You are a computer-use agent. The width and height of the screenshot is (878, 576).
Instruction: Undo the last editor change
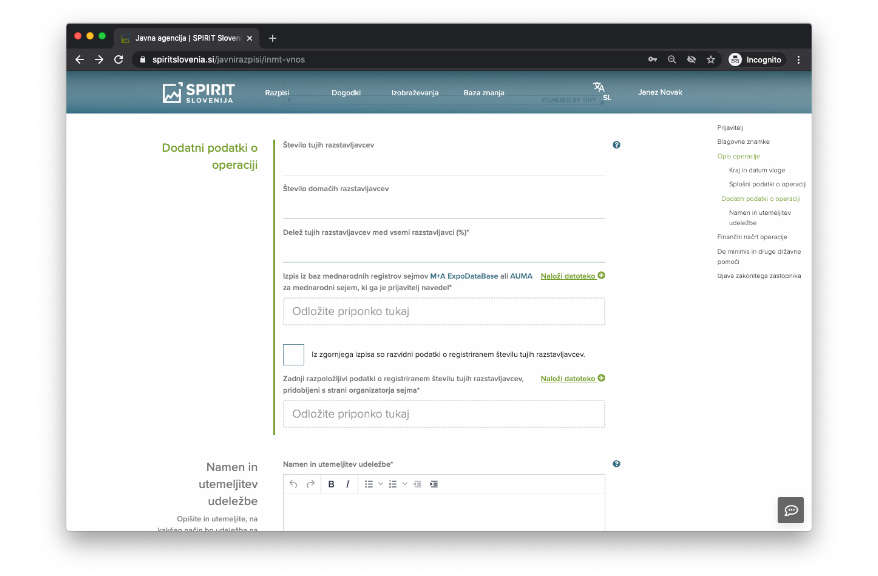tap(293, 484)
